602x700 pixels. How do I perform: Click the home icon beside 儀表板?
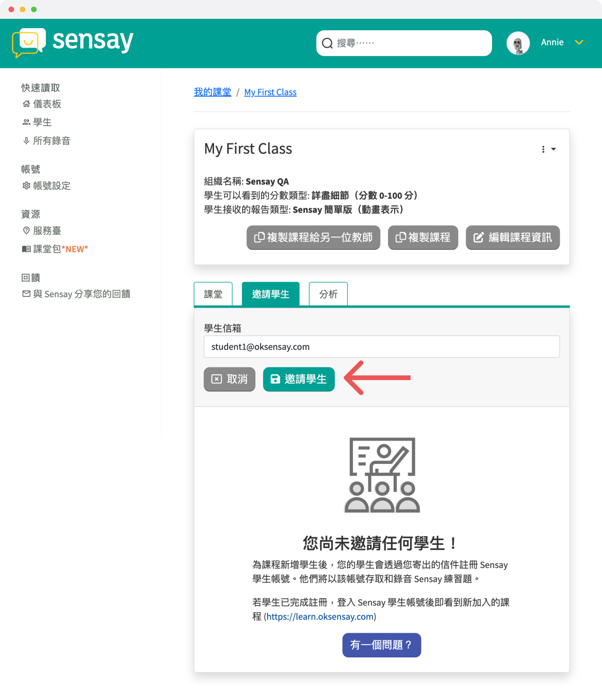point(26,104)
